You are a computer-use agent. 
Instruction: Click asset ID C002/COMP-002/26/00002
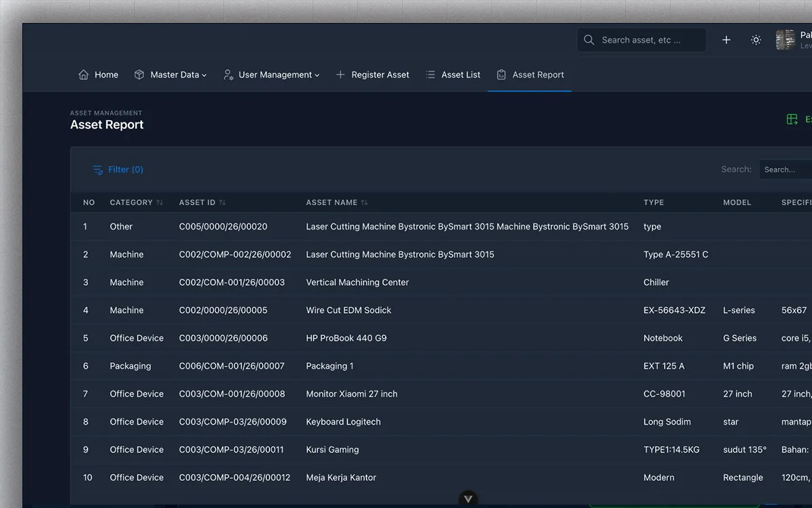pos(235,255)
